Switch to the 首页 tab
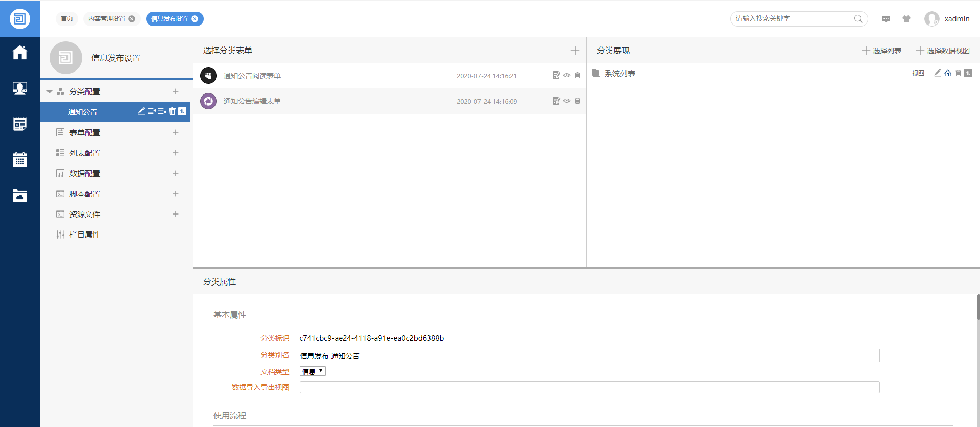The height and width of the screenshot is (427, 980). (x=67, y=19)
